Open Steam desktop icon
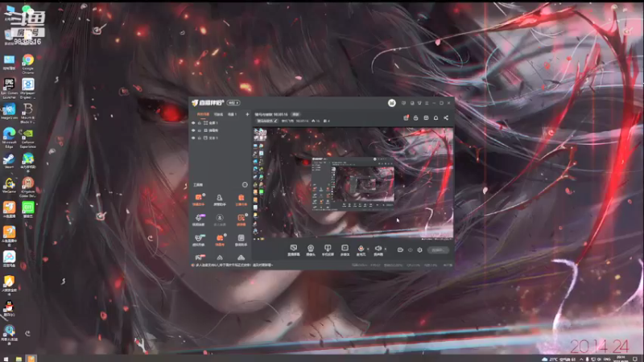 tap(9, 161)
